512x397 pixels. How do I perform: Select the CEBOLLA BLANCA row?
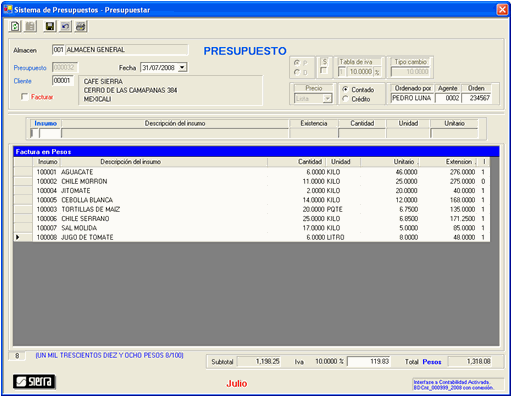pyautogui.click(x=252, y=200)
